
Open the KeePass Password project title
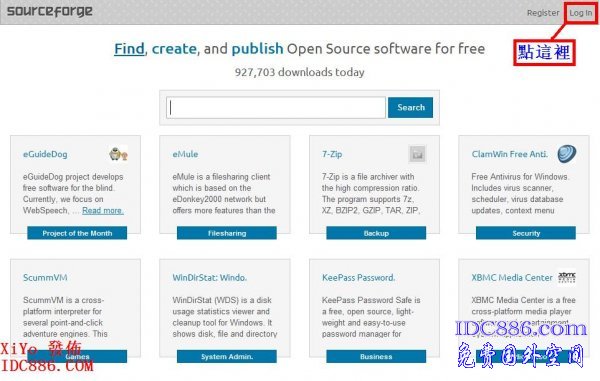[359, 278]
